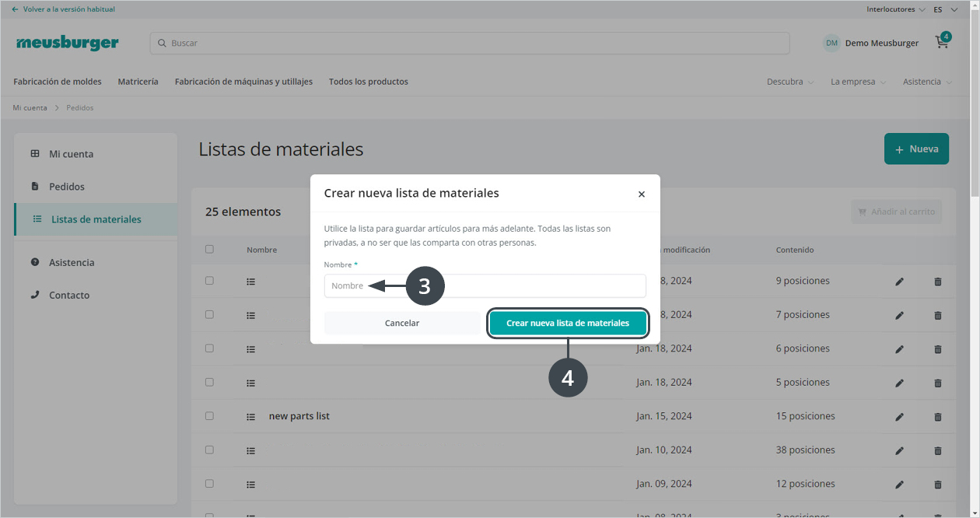Open the shopping cart icon
Viewport: 980px width, 518px height.
pos(942,43)
